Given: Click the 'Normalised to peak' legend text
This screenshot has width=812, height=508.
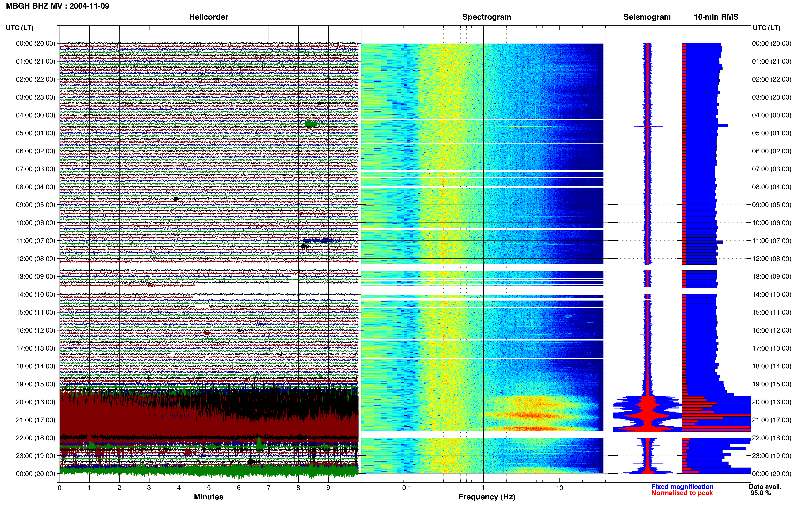Looking at the screenshot, I should 682,493.
